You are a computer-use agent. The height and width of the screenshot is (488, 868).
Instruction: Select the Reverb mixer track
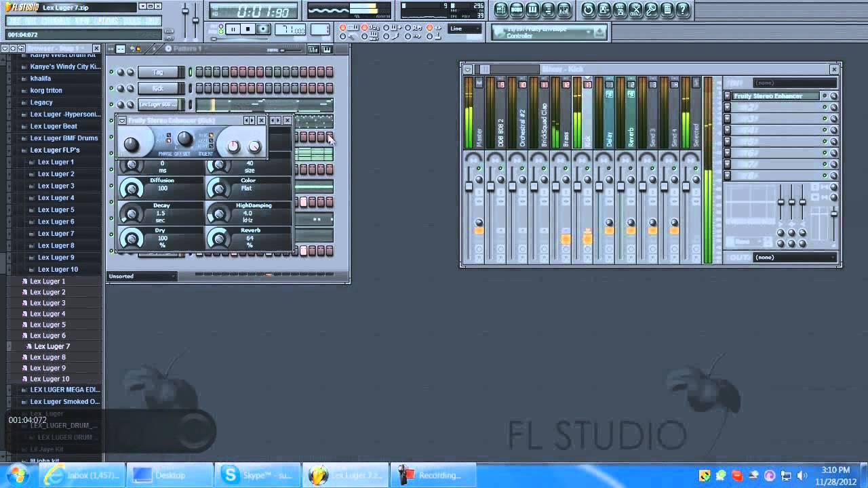point(631,112)
